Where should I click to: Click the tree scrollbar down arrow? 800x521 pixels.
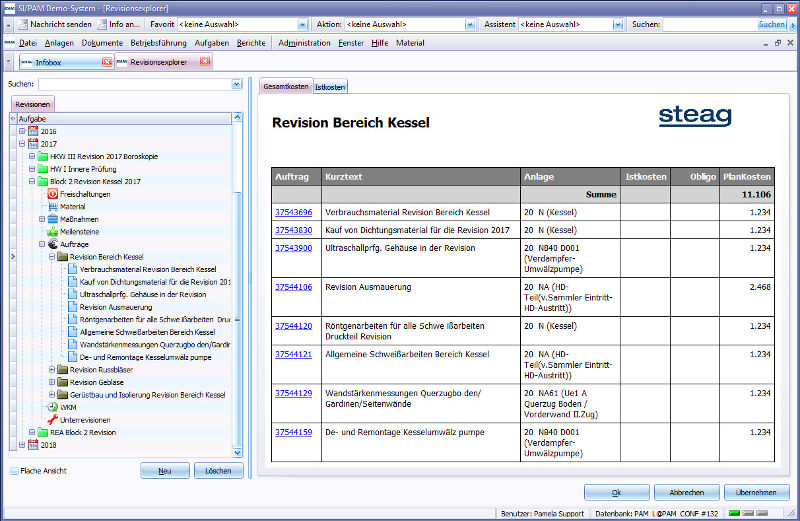click(237, 452)
